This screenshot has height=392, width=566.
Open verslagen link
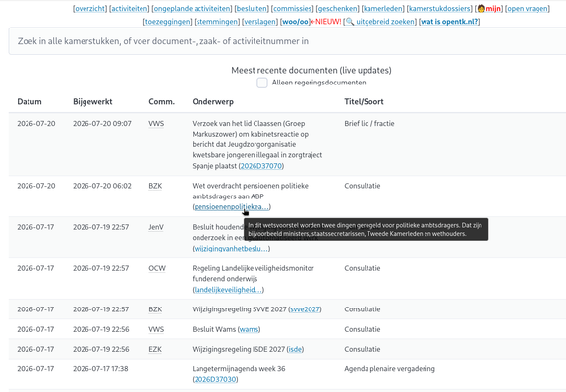pyautogui.click(x=259, y=22)
